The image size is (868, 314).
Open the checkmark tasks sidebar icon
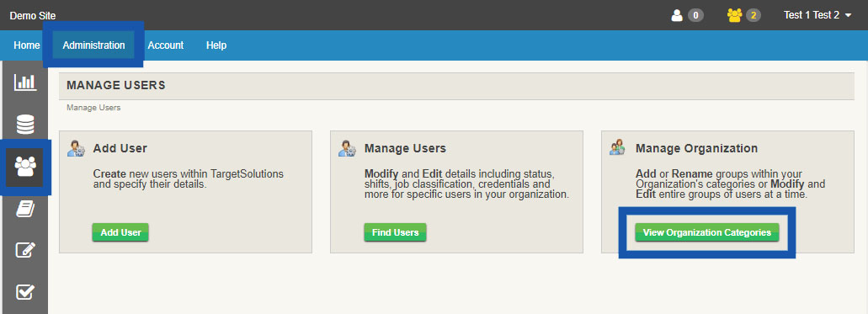point(25,291)
